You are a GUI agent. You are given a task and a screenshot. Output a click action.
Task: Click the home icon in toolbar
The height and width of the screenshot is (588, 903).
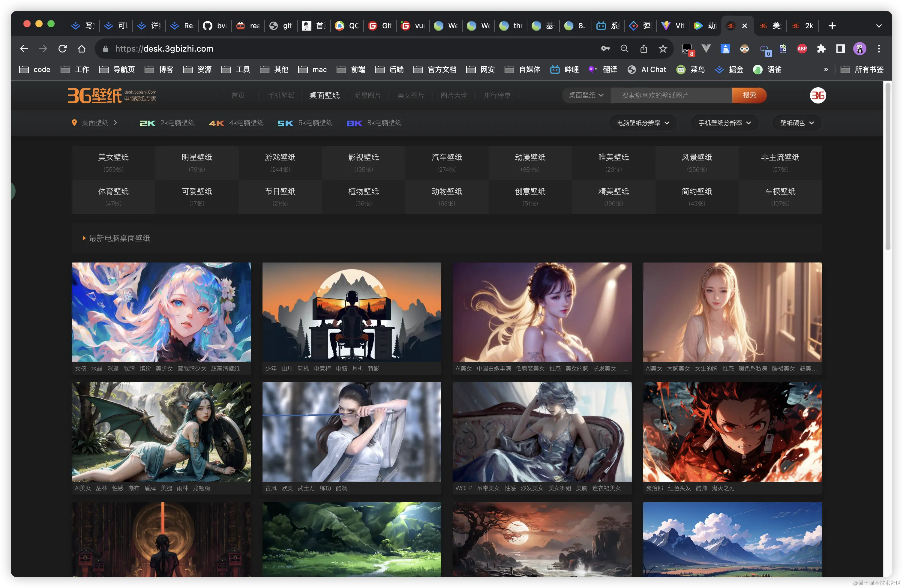(82, 49)
